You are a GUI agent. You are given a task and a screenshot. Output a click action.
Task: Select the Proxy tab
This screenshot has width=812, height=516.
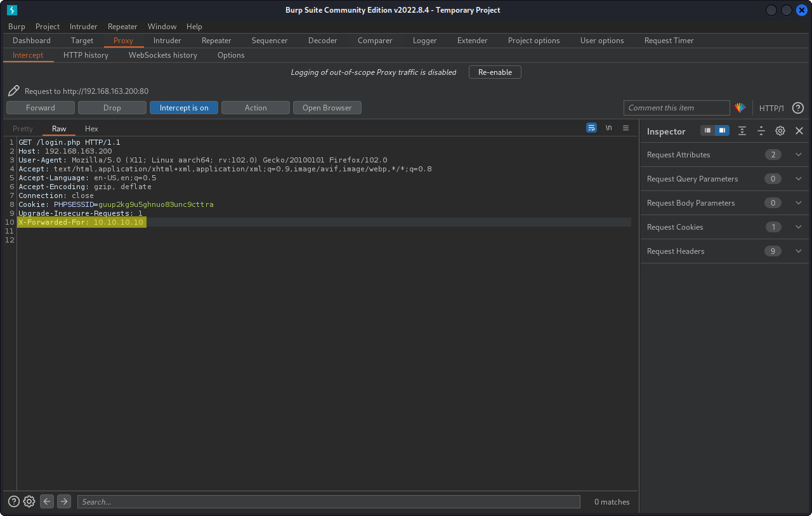(x=124, y=41)
